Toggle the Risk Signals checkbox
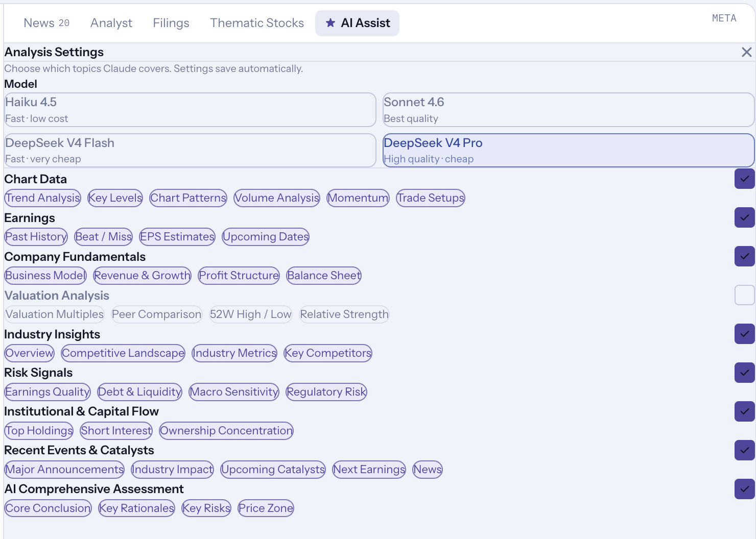Screen dimensions: 756x539 pos(745,373)
